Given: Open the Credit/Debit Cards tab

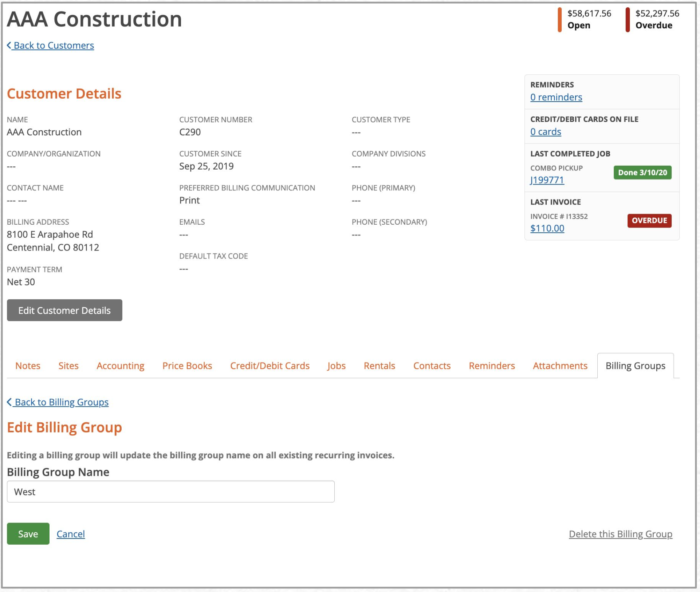Looking at the screenshot, I should pos(270,366).
